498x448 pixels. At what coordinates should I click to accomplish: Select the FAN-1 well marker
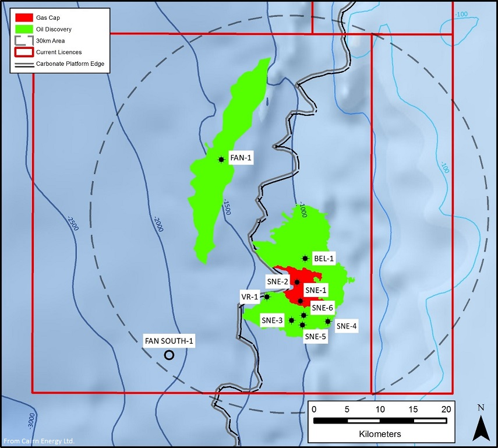click(x=222, y=158)
